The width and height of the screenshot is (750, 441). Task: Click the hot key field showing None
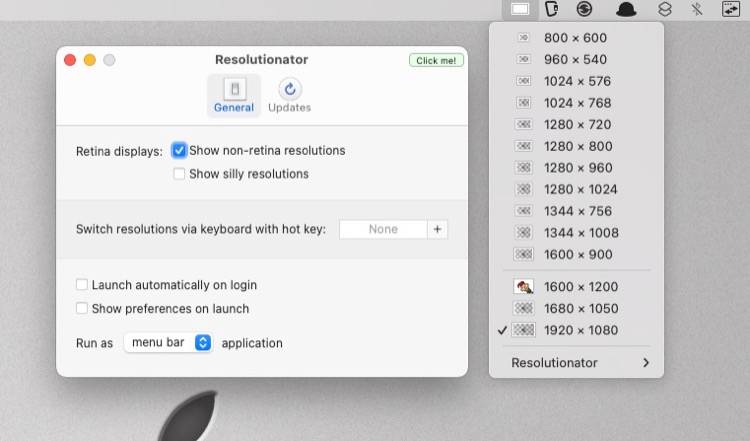point(383,229)
